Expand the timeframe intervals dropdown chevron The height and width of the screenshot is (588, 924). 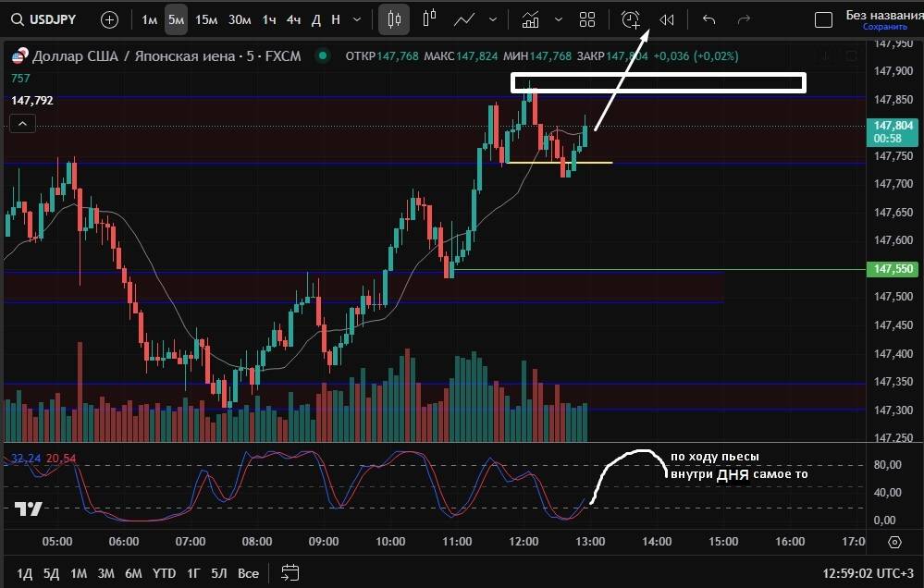tap(357, 19)
